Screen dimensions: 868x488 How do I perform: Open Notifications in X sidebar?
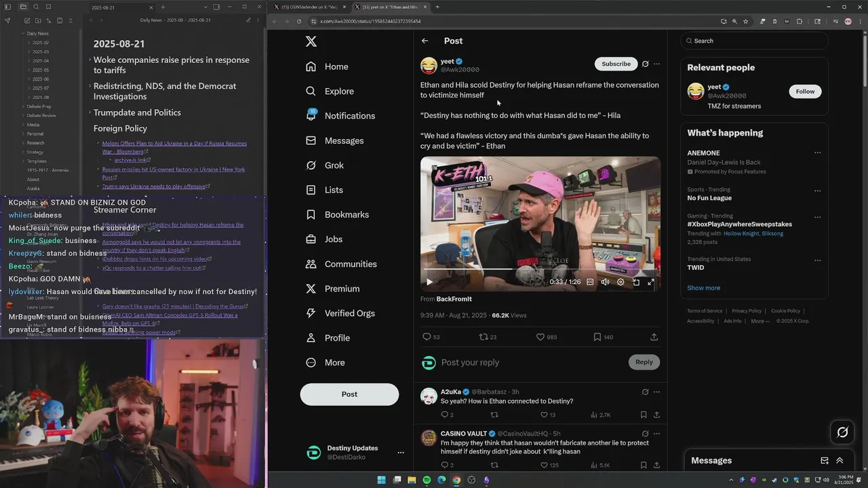click(341, 116)
